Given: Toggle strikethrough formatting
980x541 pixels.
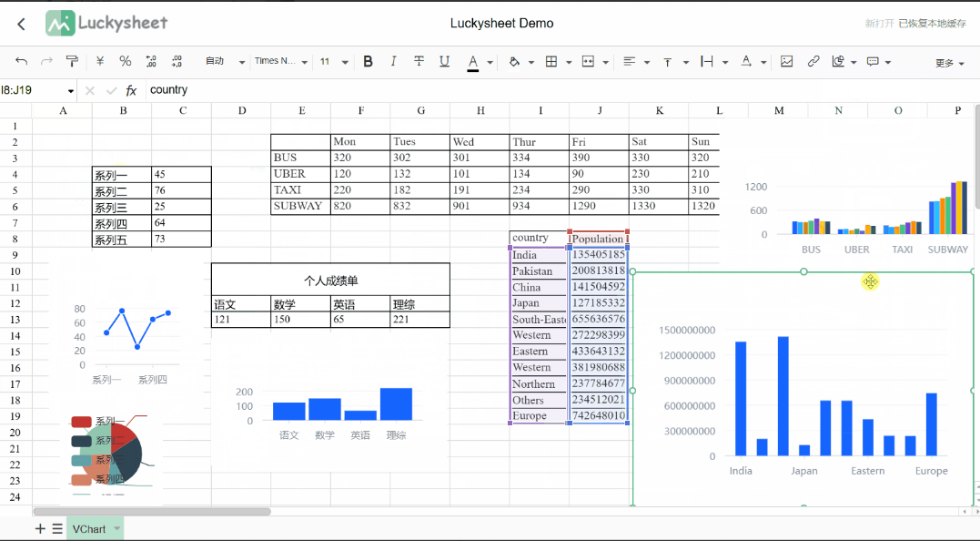Looking at the screenshot, I should tap(419, 61).
